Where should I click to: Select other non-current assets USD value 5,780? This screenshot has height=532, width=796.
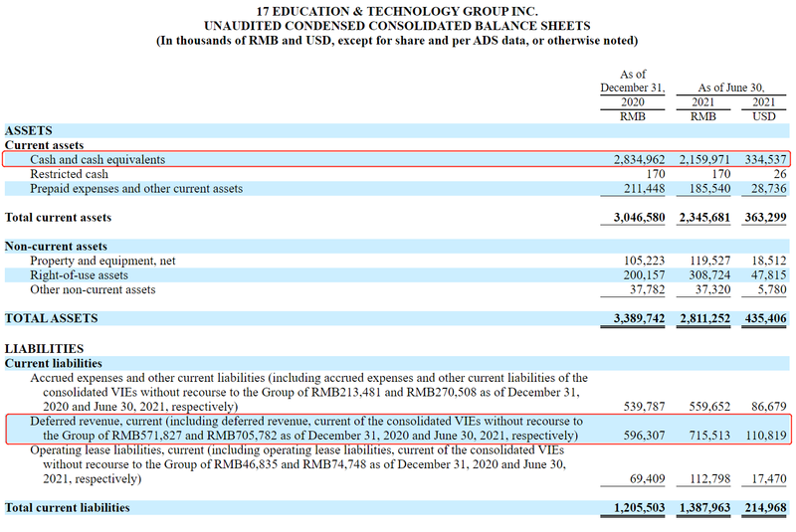coord(772,290)
